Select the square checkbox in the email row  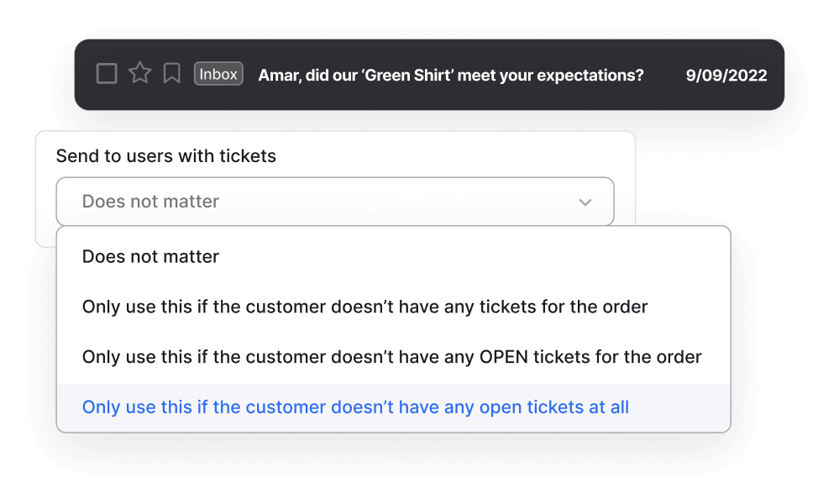coord(107,73)
